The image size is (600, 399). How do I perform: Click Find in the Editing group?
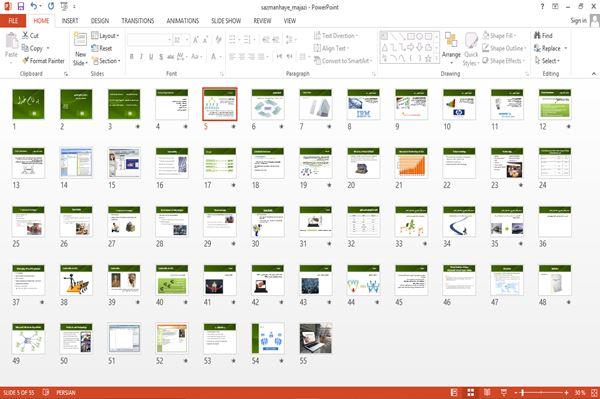click(x=543, y=36)
